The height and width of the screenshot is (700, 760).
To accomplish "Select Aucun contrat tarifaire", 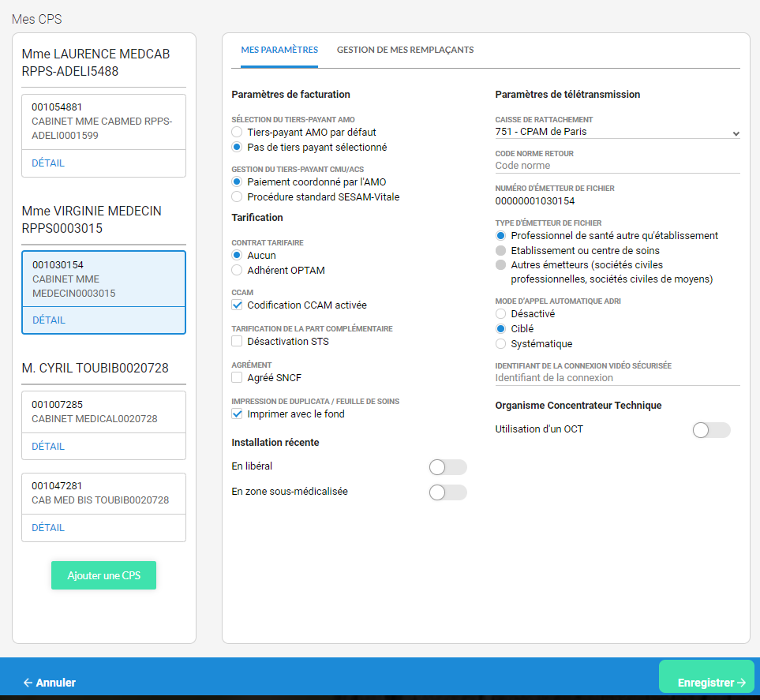I will point(237,255).
